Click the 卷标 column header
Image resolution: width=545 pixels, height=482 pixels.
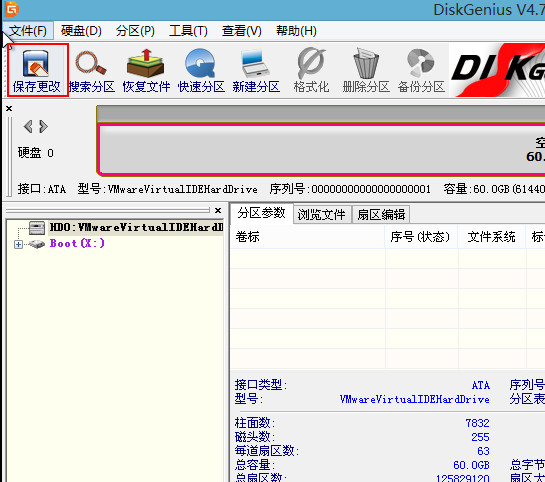(308, 237)
